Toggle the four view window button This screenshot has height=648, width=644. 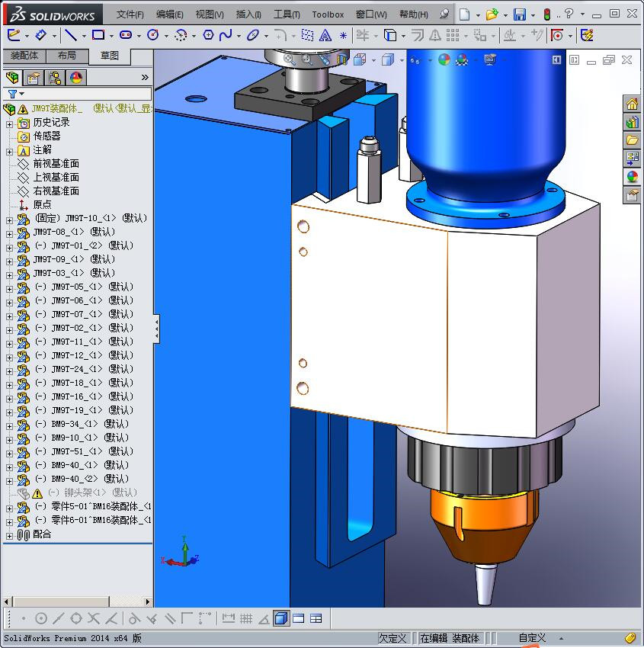click(x=316, y=619)
